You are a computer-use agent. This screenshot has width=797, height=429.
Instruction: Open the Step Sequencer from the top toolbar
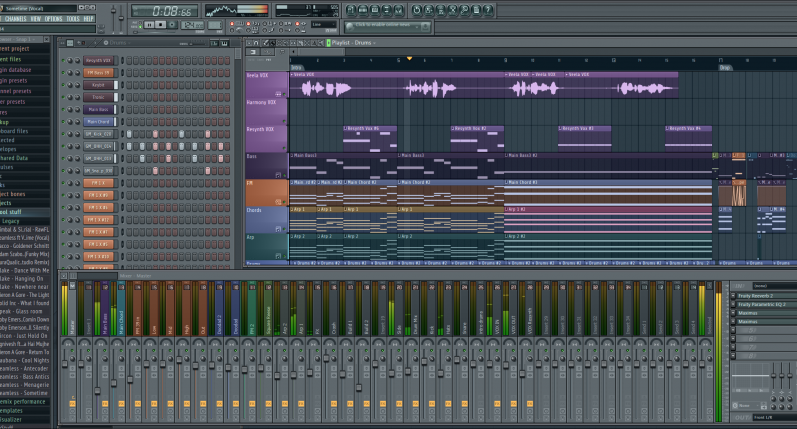click(363, 10)
